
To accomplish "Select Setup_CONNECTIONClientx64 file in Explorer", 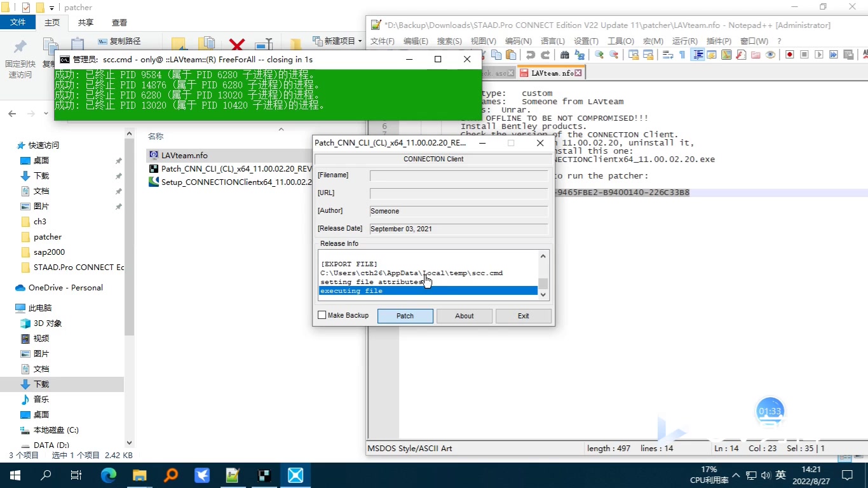I will tap(229, 182).
